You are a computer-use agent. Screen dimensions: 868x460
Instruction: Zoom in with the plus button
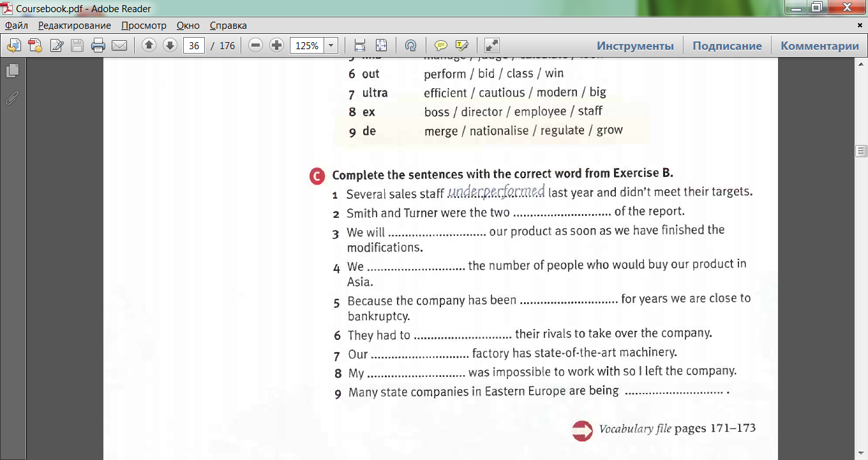click(276, 45)
